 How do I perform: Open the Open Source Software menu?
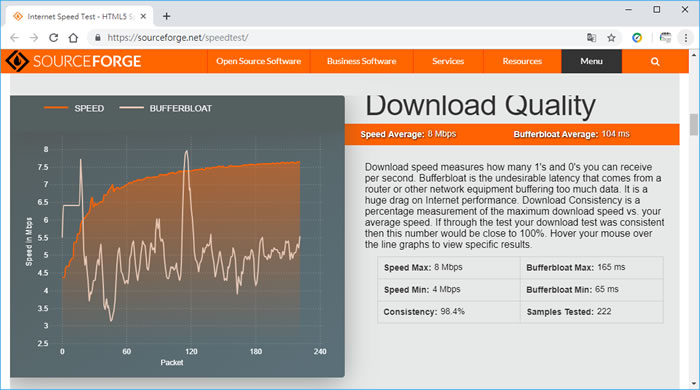(258, 61)
